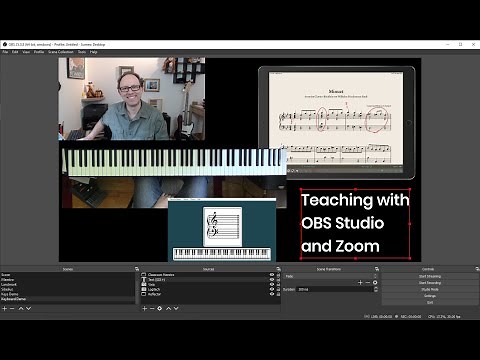Open the Scene Collection menu
This screenshot has width=480, height=360.
pyautogui.click(x=61, y=52)
